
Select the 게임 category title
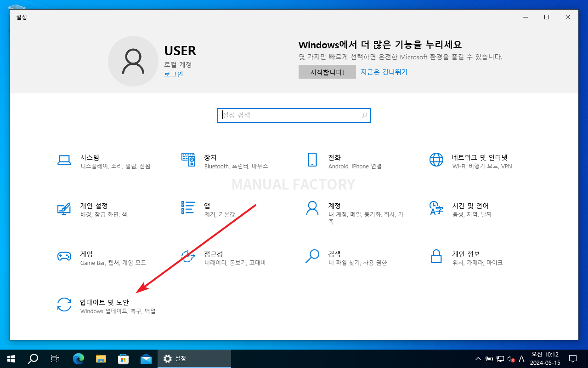pyautogui.click(x=86, y=254)
